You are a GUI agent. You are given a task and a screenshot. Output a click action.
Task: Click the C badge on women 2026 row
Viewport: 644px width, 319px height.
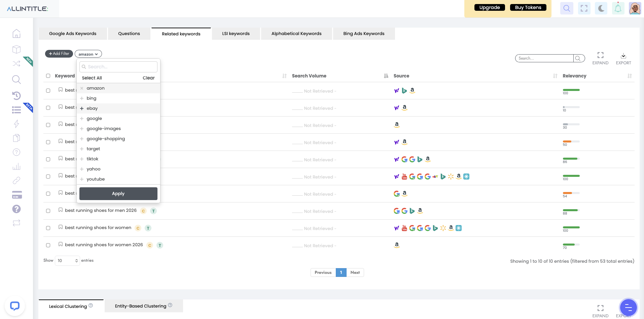tap(150, 245)
